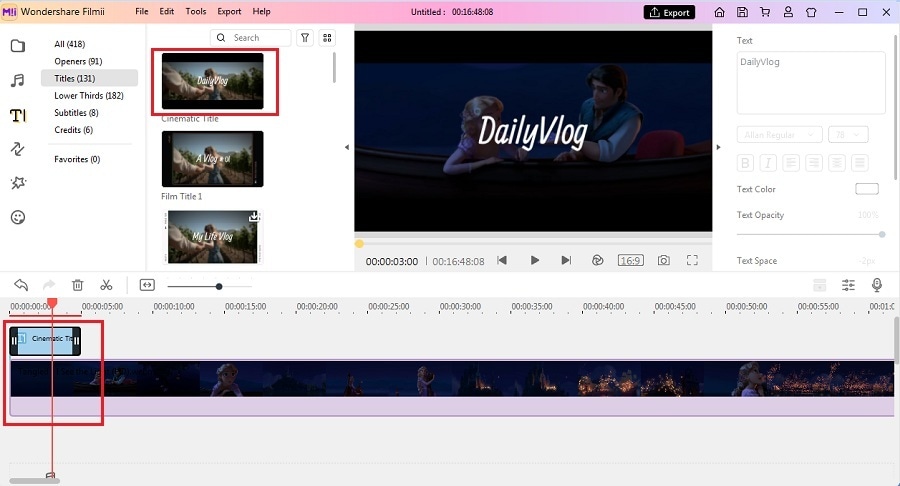The width and height of the screenshot is (900, 486).
Task: Open the File menu
Action: click(x=142, y=11)
